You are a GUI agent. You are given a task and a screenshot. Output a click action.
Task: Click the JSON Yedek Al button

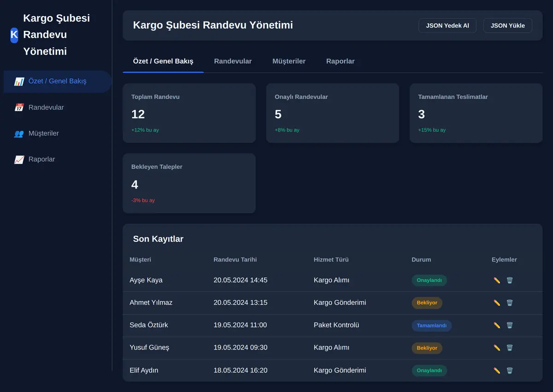[x=447, y=26]
